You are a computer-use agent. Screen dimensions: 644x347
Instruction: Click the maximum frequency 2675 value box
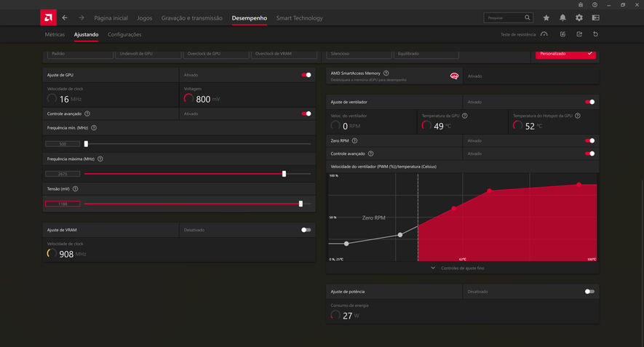tap(63, 174)
